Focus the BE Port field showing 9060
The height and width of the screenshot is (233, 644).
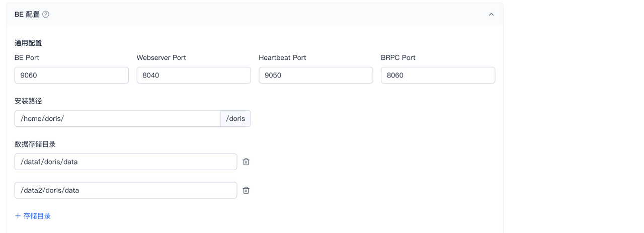point(71,75)
